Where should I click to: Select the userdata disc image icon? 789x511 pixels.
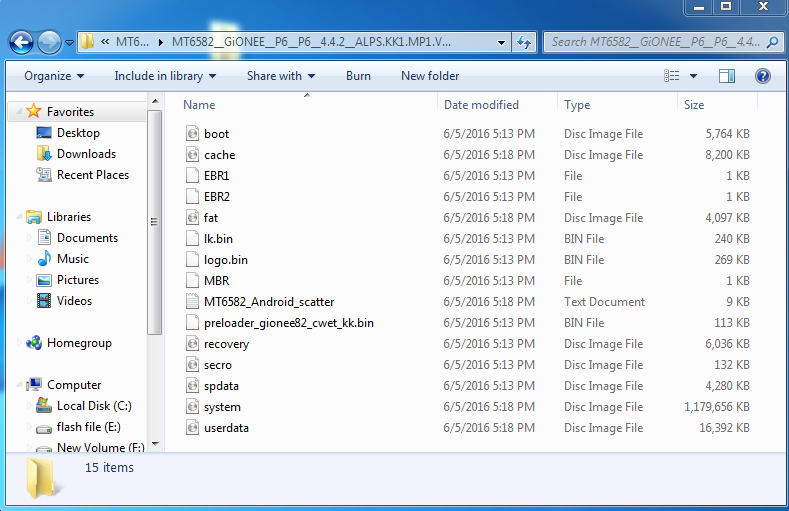click(x=192, y=428)
